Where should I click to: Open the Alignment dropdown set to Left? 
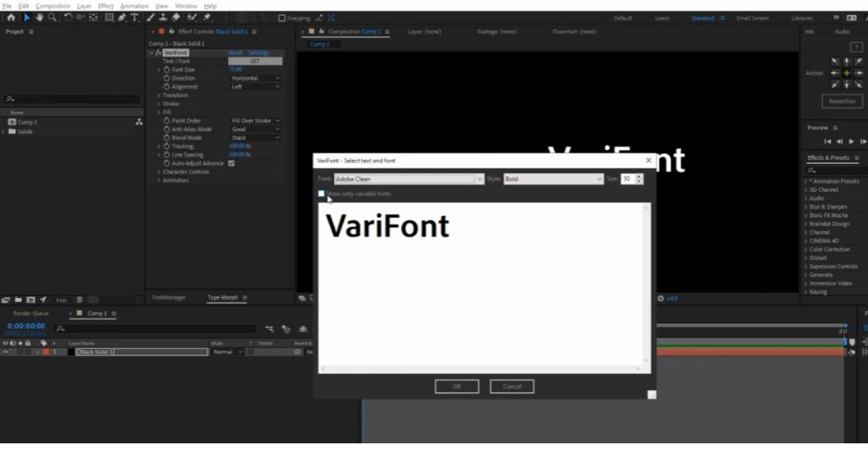pos(255,87)
